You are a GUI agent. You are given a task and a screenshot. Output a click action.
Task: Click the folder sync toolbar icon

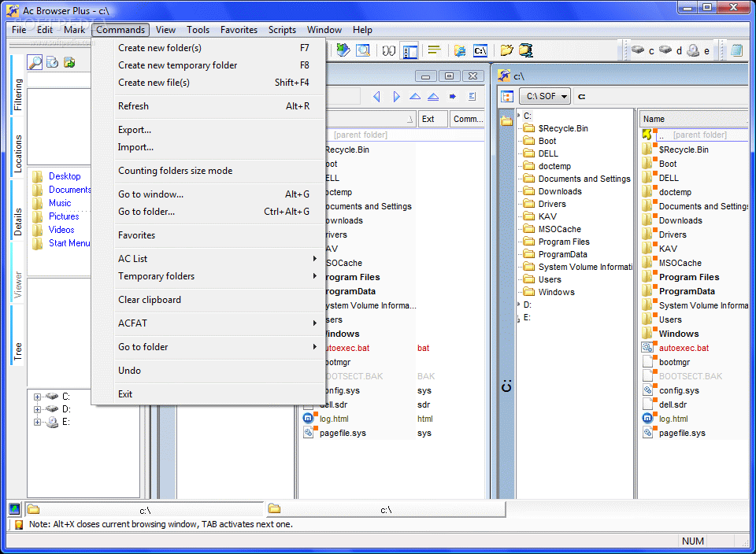(525, 50)
